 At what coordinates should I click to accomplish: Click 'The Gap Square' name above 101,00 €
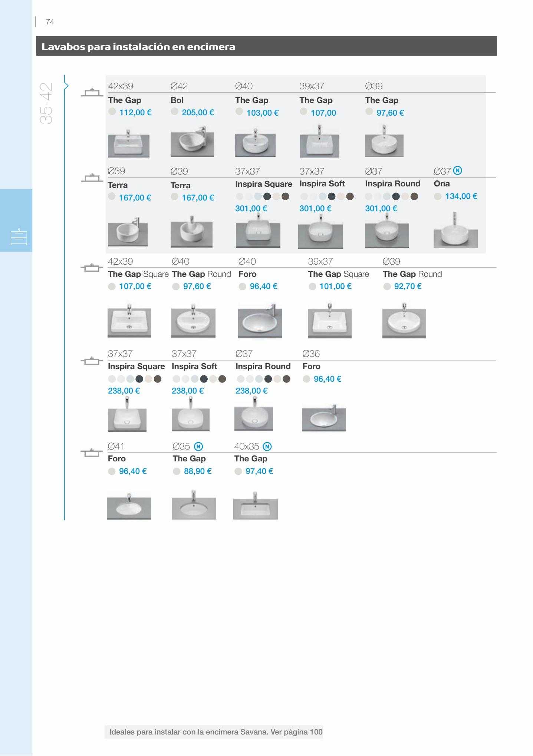point(339,274)
